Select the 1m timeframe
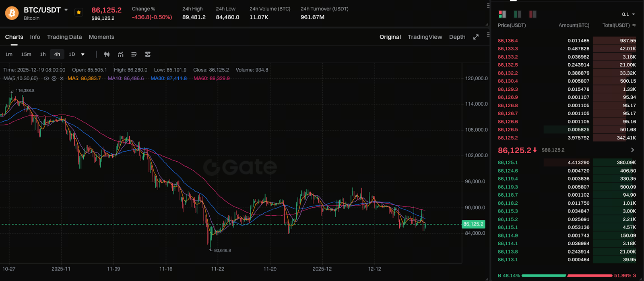 coord(9,54)
